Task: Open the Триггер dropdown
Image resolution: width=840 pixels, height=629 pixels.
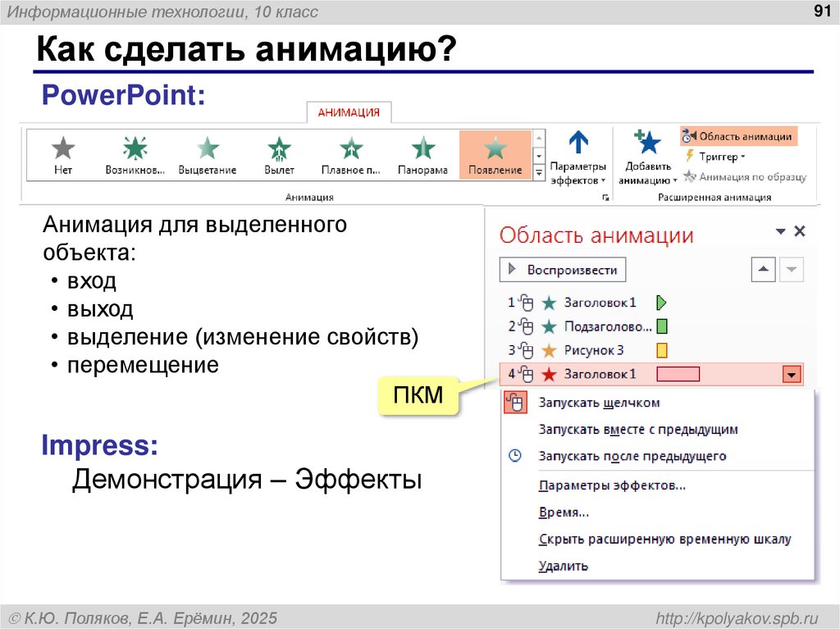Action: (x=715, y=157)
